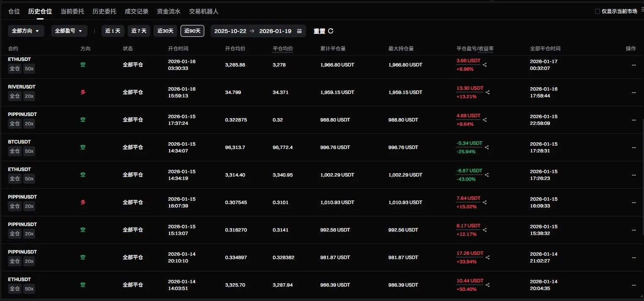Open the calendar icon in date range
This screenshot has width=644, height=301.
pos(299,31)
